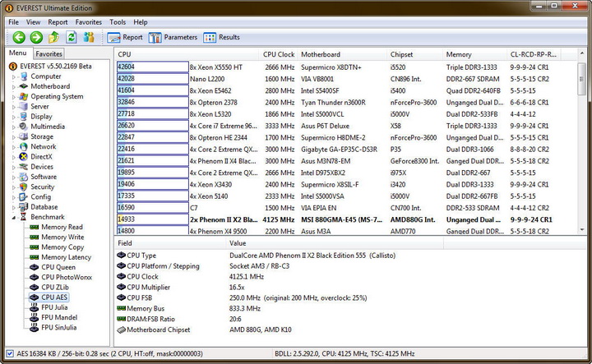Expand the Server tree node arrow
Image resolution: width=592 pixels, height=364 pixels.
tap(14, 107)
